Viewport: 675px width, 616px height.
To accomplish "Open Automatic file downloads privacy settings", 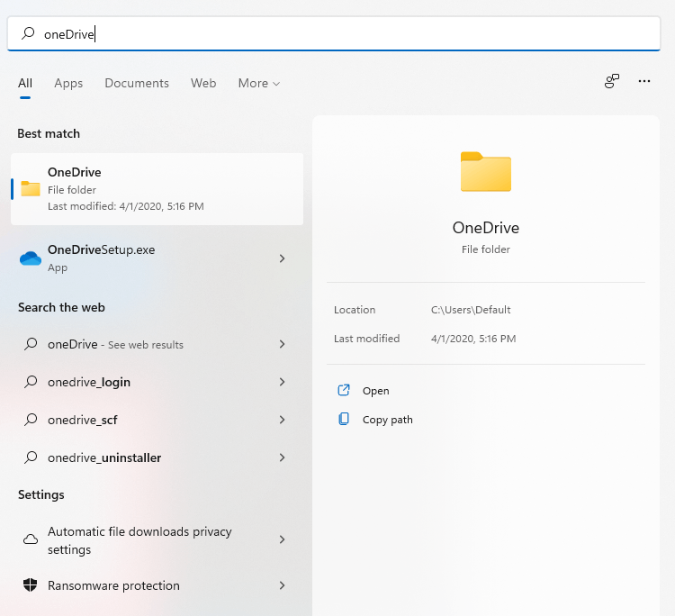I will tap(157, 540).
